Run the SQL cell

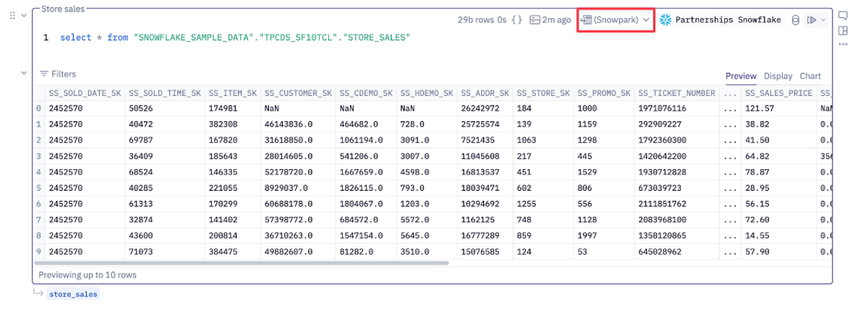[x=812, y=20]
